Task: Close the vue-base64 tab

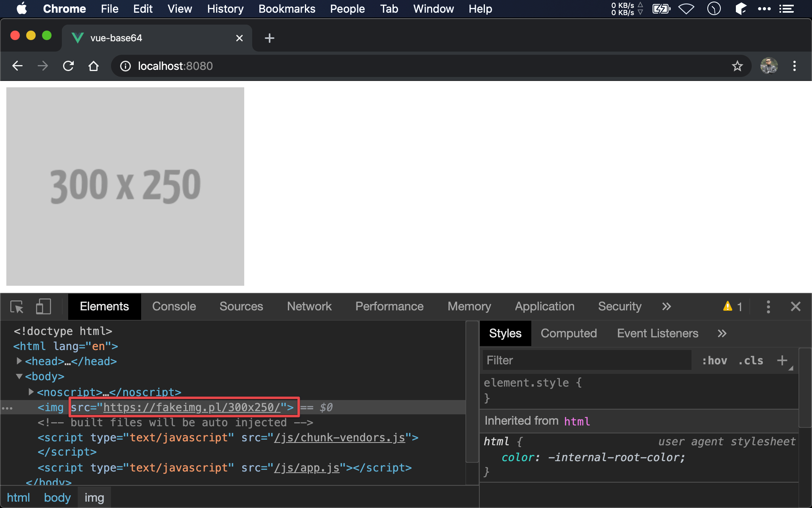Action: point(239,38)
